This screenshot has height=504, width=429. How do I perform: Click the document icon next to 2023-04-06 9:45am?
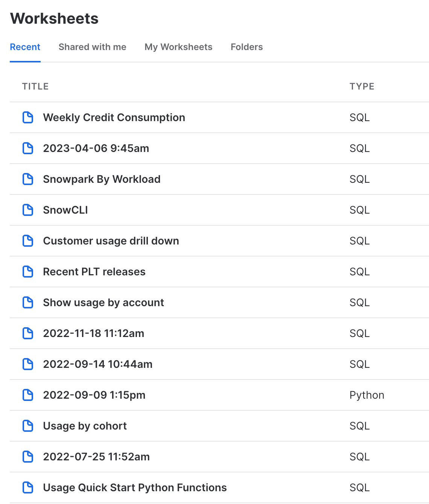pos(28,148)
